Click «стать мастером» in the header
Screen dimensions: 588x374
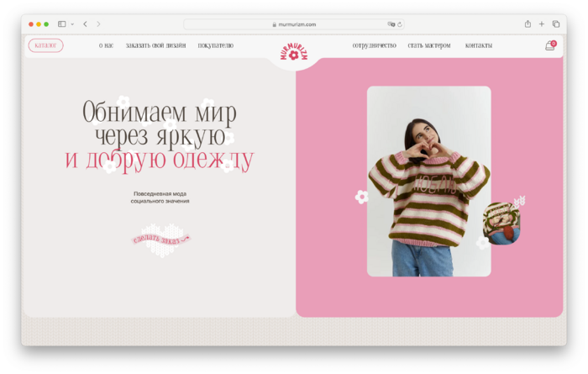coord(429,45)
